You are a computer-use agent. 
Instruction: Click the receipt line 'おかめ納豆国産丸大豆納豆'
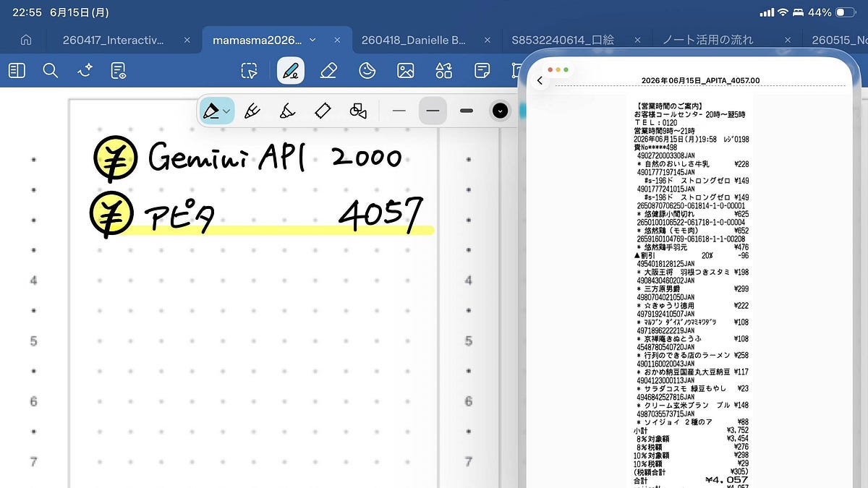[692, 372]
